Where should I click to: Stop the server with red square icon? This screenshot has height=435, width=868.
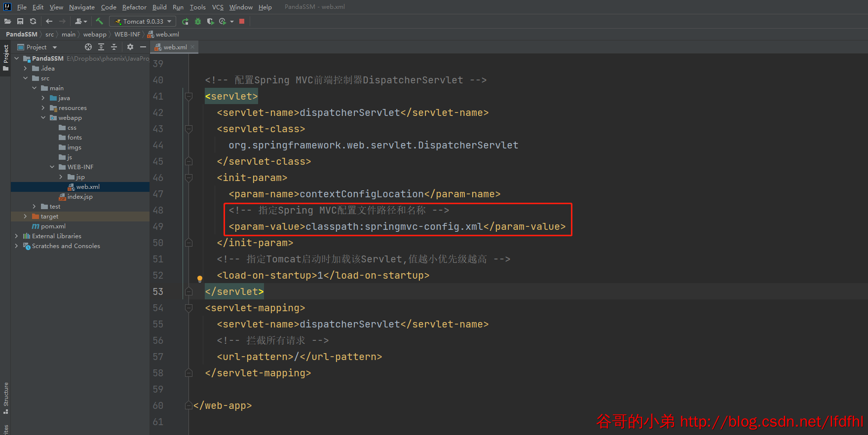coord(242,21)
